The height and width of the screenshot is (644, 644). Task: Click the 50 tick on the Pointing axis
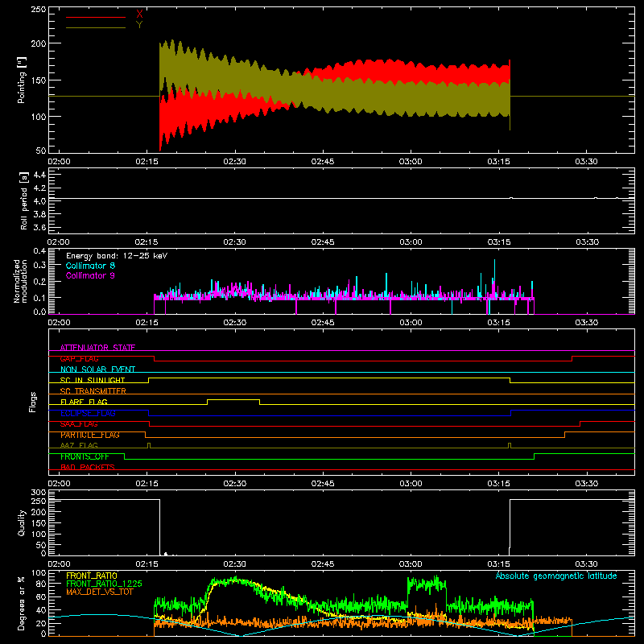tap(41, 151)
